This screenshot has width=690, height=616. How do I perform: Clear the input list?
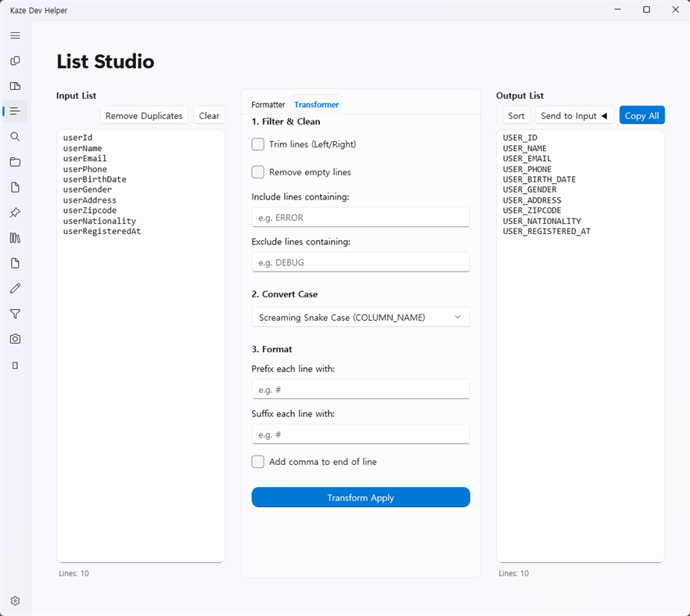pos(209,115)
